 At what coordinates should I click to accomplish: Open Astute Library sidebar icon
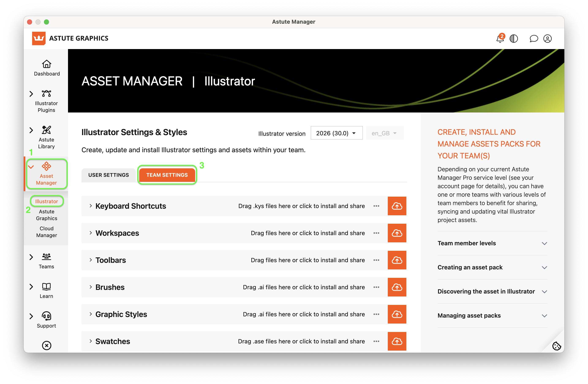46,130
